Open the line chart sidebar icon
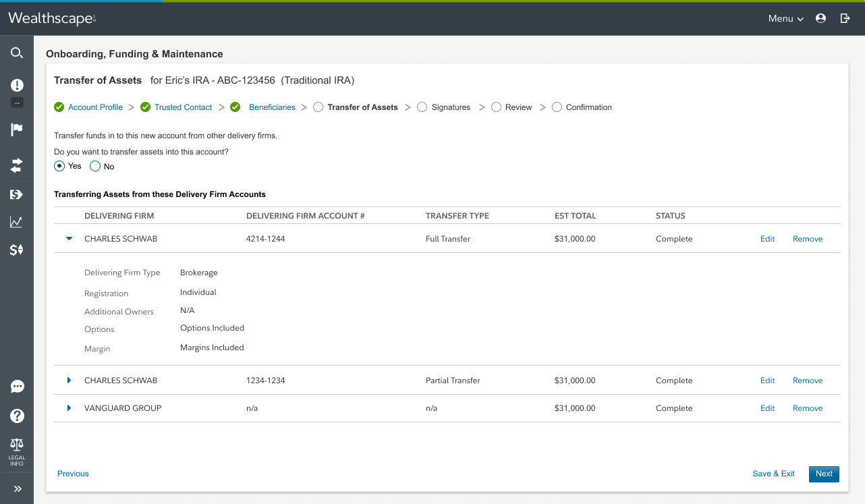 pyautogui.click(x=17, y=221)
